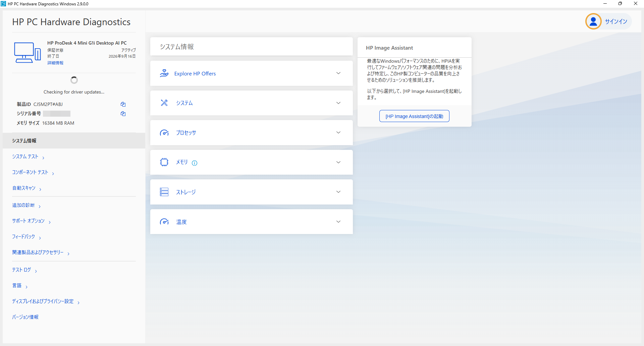Open the 詳細情報 warranty details link
This screenshot has height=346, width=644.
[x=55, y=63]
